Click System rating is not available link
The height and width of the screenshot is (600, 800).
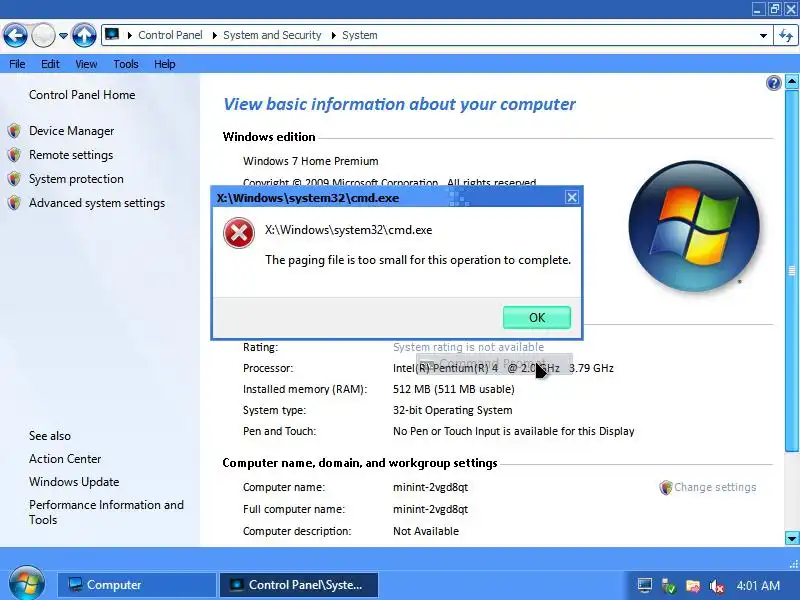click(468, 347)
